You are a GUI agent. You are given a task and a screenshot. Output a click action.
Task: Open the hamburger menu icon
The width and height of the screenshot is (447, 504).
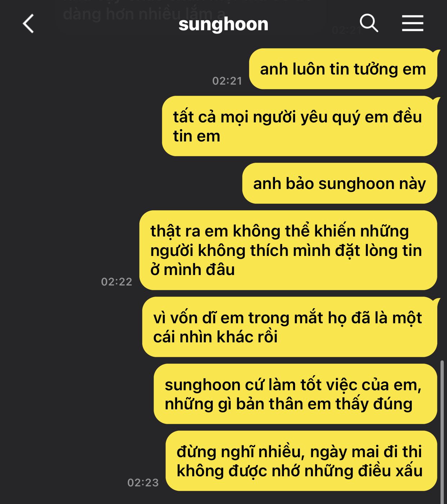[412, 23]
